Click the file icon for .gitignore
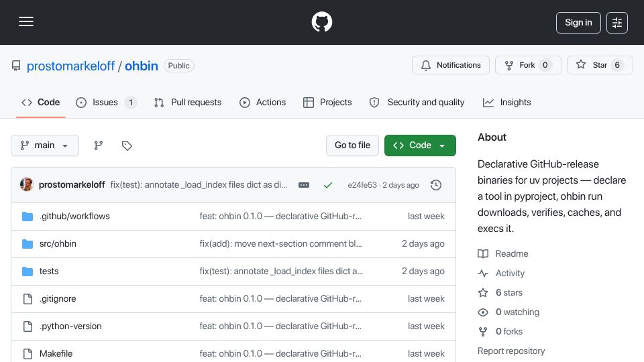The image size is (644, 362). tap(28, 299)
